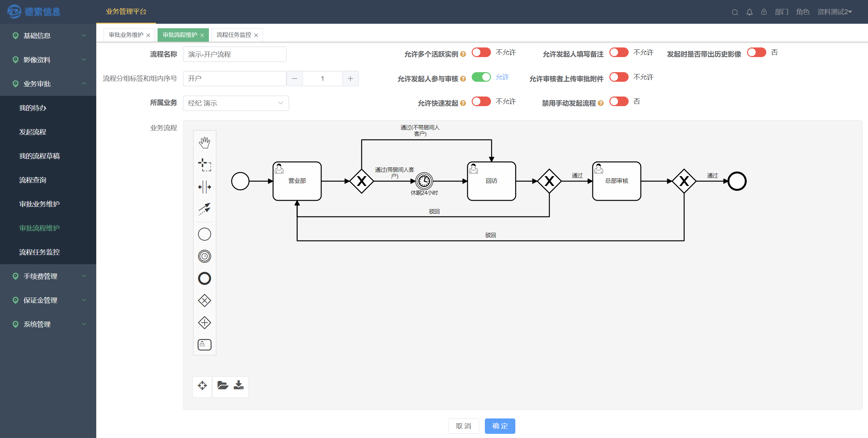
Task: Toggle 允许审核者上传审批附件 switch
Action: coord(619,77)
